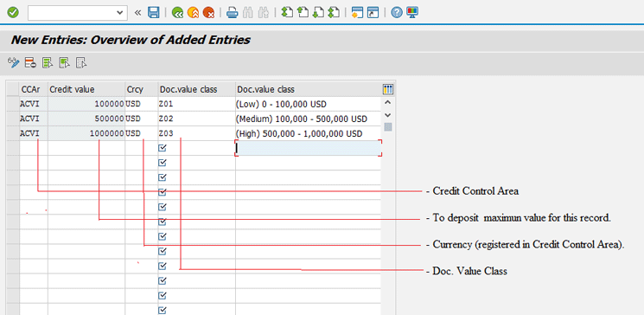The width and height of the screenshot is (644, 315).
Task: Click credit value 500000
Action: [86, 119]
